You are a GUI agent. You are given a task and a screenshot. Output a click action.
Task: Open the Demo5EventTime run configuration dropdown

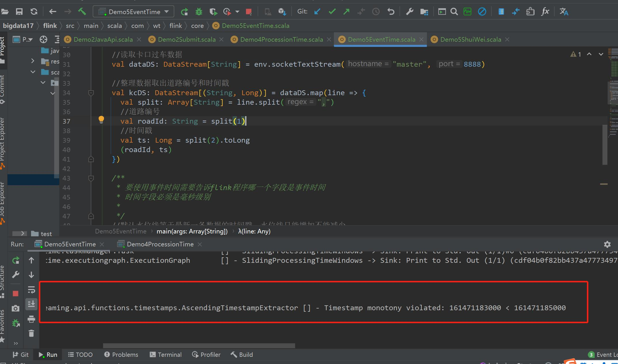pyautogui.click(x=134, y=12)
